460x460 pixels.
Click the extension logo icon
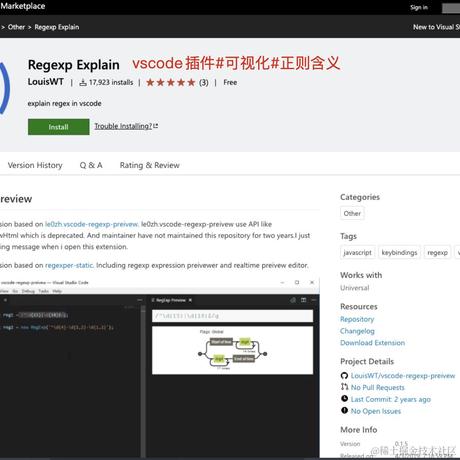pyautogui.click(x=4, y=88)
